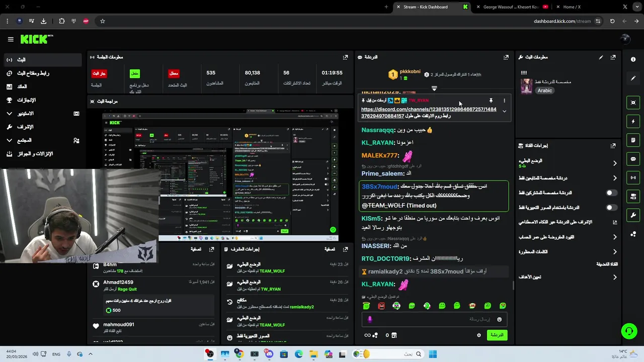
Task: Toggle the chat bubble panel icon
Action: [633, 159]
